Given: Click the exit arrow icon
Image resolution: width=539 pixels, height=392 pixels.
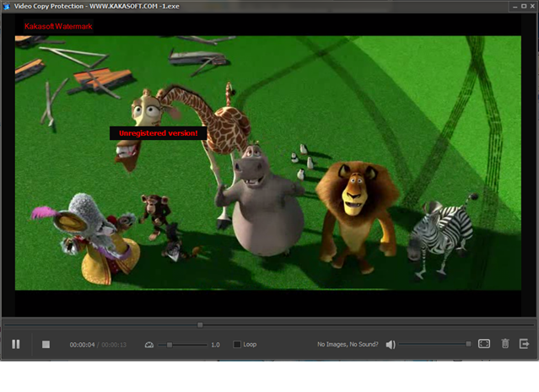Looking at the screenshot, I should (524, 344).
